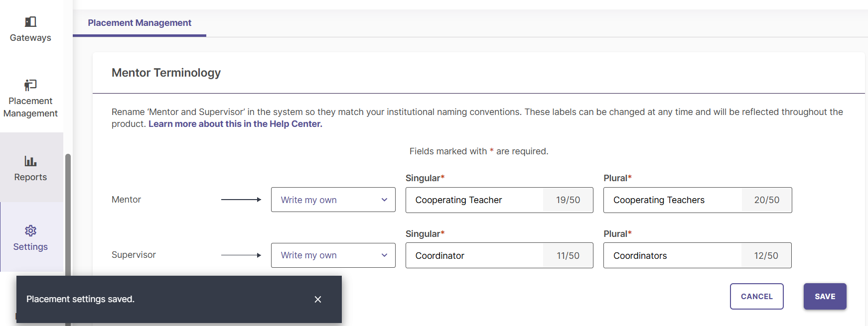Viewport: 868px width, 326px height.
Task: Click 'Fields marked with * are required.' text
Action: pyautogui.click(x=479, y=151)
